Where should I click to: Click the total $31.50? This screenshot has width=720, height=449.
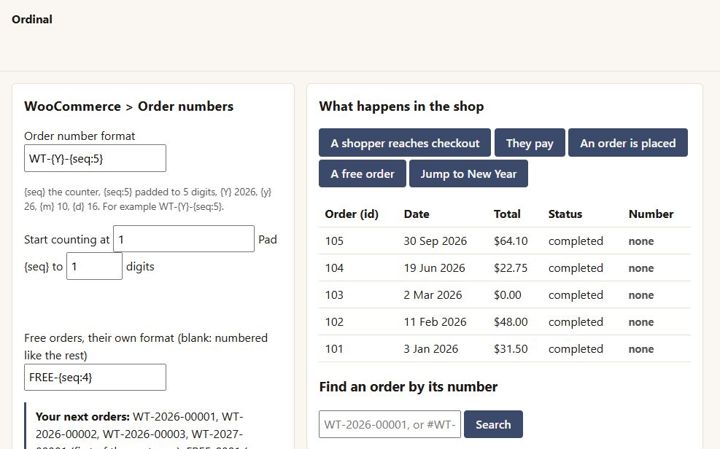coord(511,349)
